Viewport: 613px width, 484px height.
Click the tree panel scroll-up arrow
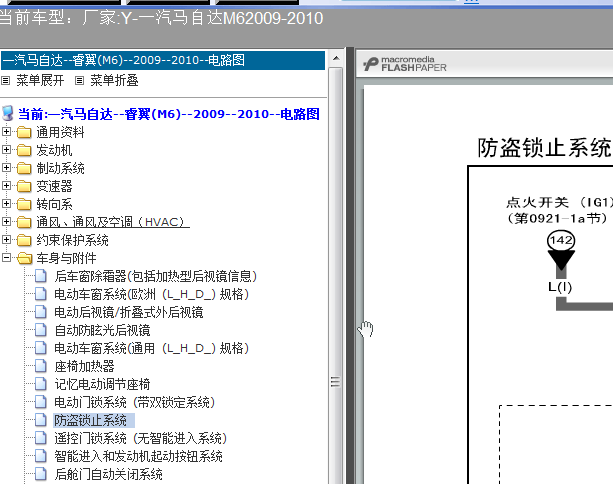click(x=335, y=59)
